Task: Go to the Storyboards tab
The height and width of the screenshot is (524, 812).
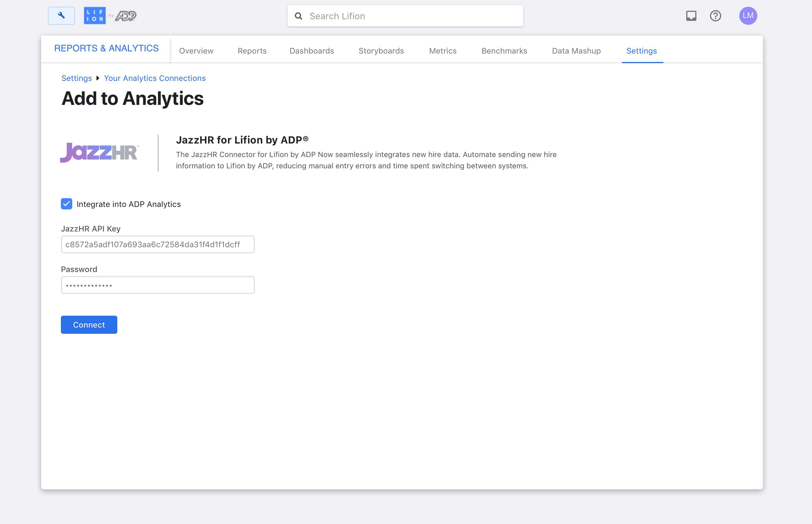Action: click(x=381, y=51)
